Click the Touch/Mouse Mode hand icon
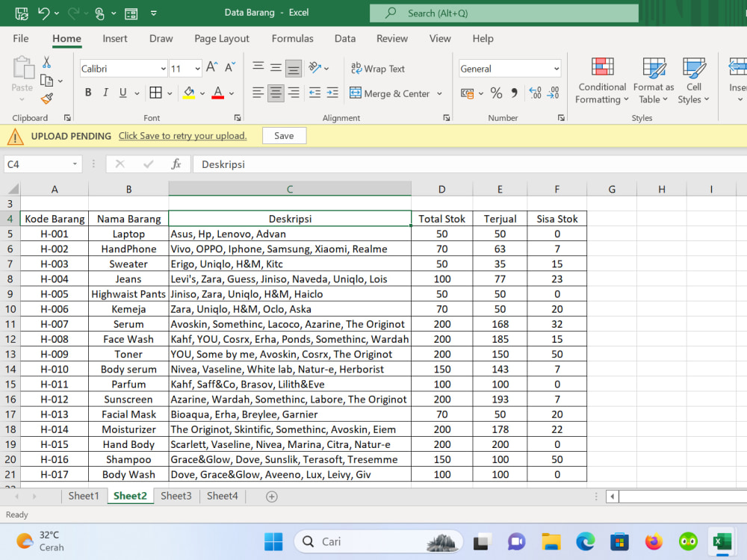This screenshot has width=747, height=560. [99, 13]
